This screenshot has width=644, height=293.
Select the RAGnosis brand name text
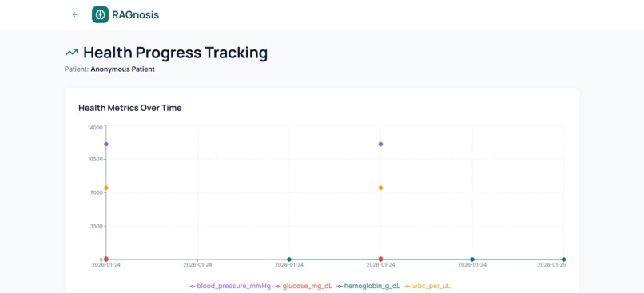click(x=136, y=15)
